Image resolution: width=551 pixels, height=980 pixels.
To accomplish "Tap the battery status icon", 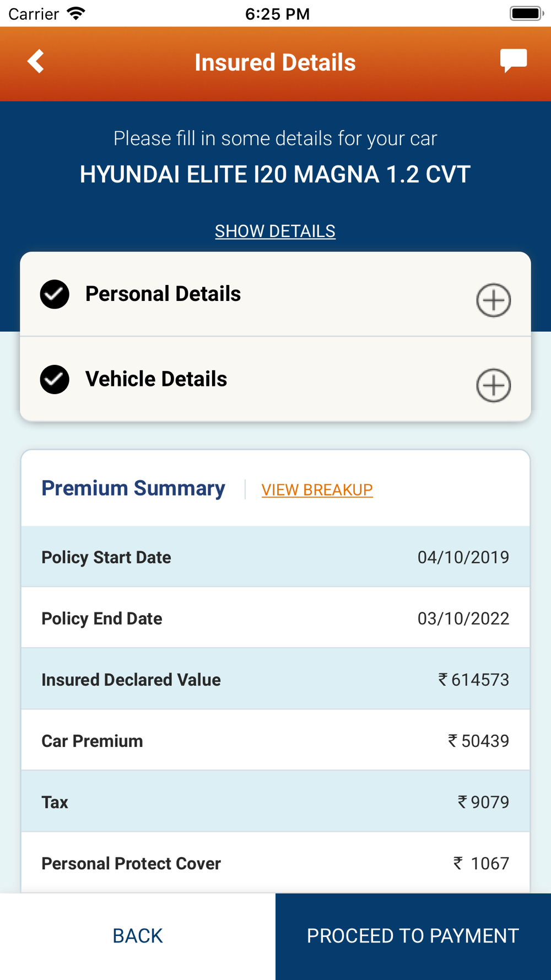I will pyautogui.click(x=526, y=13).
